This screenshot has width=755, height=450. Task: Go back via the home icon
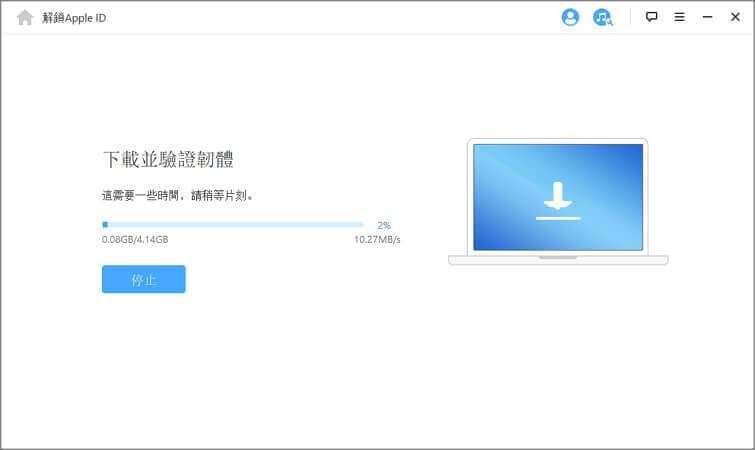pos(25,17)
